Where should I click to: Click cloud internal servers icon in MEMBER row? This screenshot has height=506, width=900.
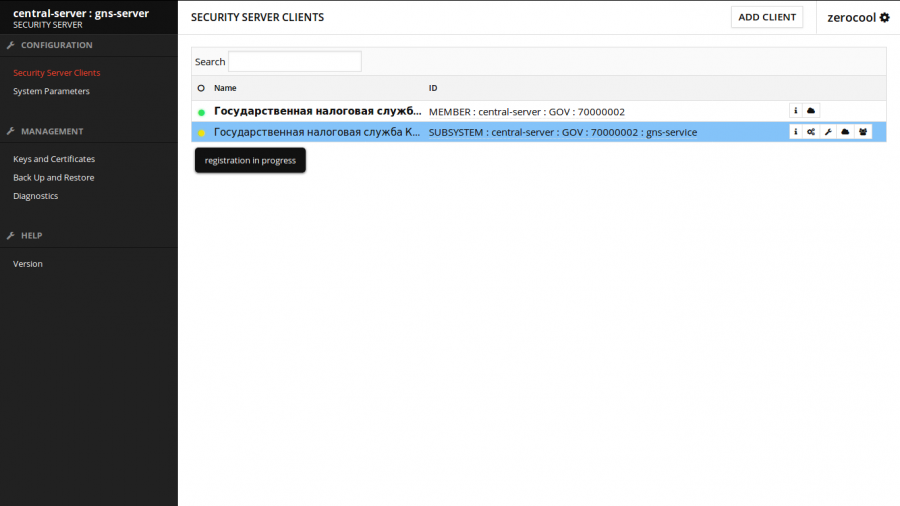coord(811,111)
